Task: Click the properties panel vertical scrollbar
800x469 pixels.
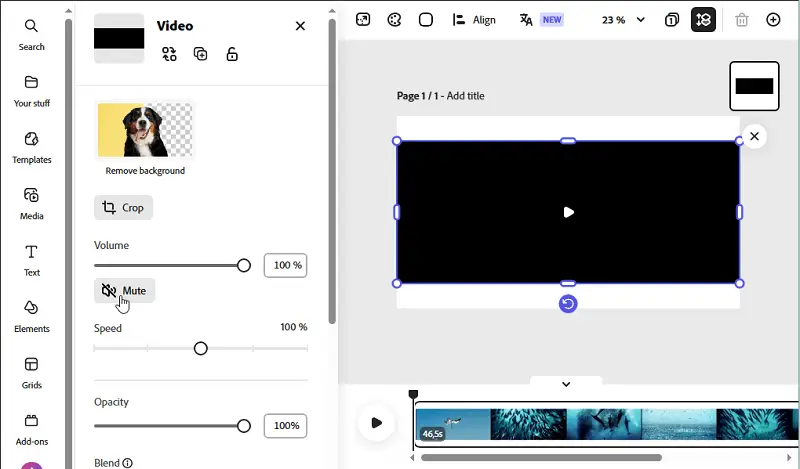Action: tap(332, 171)
